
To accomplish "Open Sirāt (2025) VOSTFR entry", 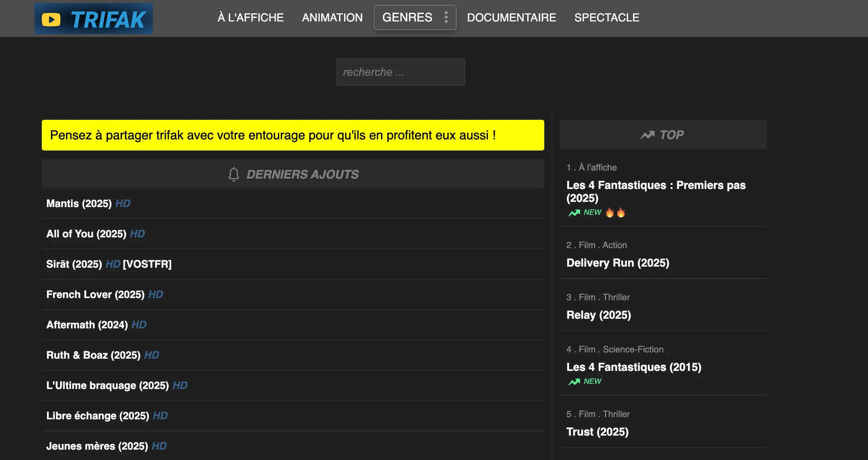I will 74,264.
